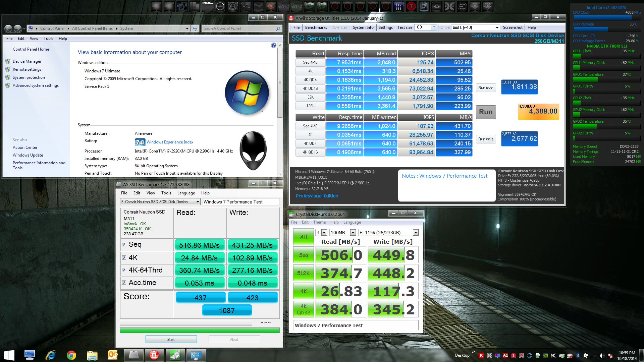The height and width of the screenshot is (362, 644).
Task: Click the Start button in AS SSD
Action: click(171, 340)
